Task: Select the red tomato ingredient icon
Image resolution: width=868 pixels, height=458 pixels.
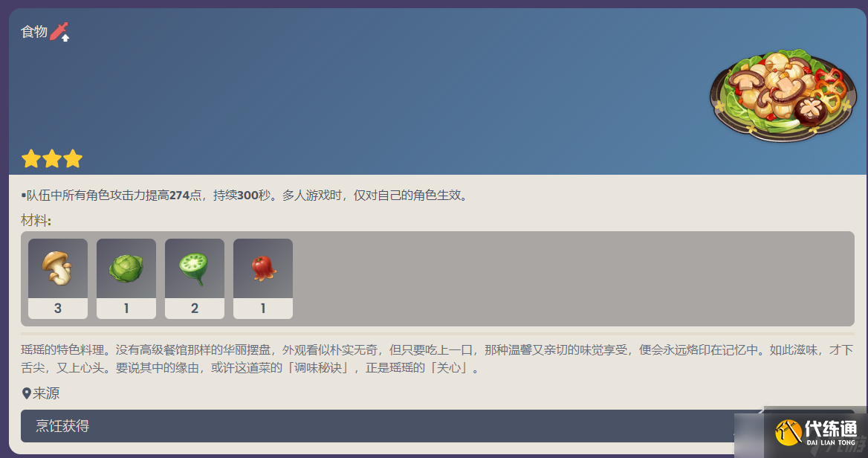Action: (263, 268)
